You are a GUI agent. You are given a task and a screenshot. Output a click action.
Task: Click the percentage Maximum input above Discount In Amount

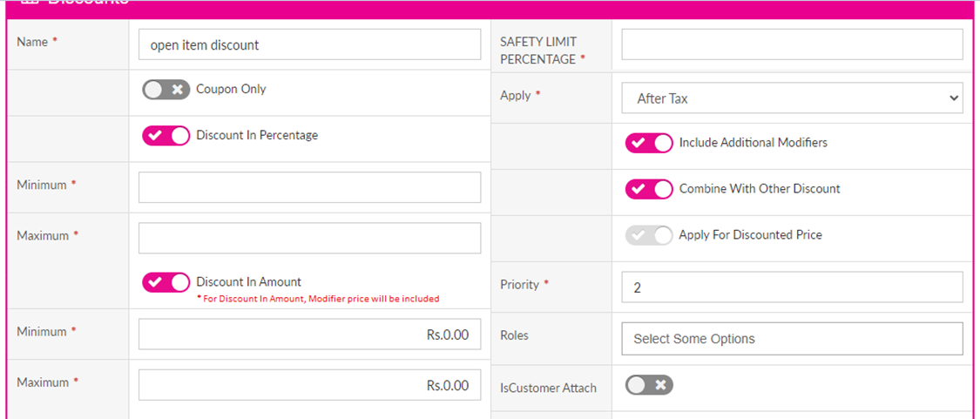tap(309, 238)
